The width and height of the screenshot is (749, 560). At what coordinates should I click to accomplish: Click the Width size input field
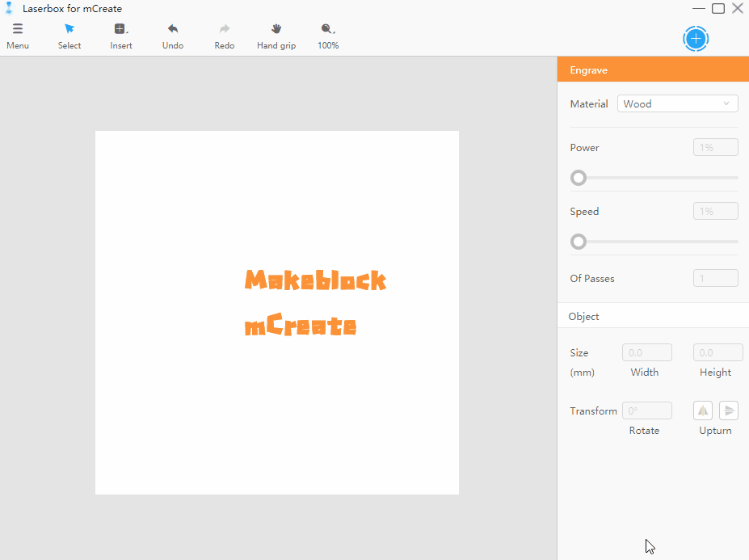tap(646, 352)
